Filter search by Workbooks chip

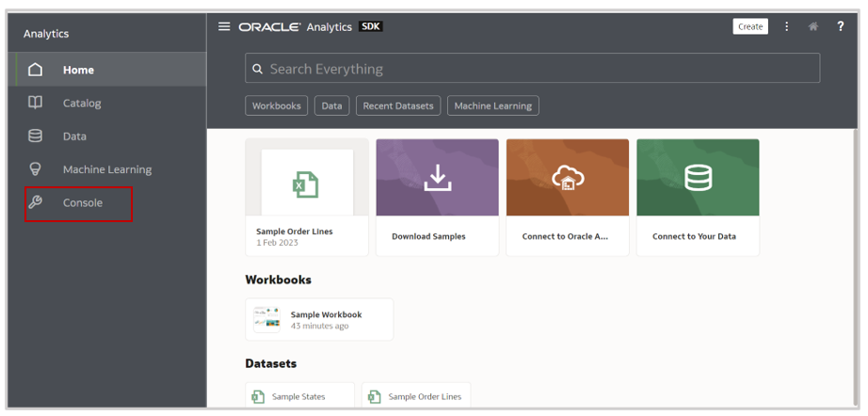(x=276, y=105)
